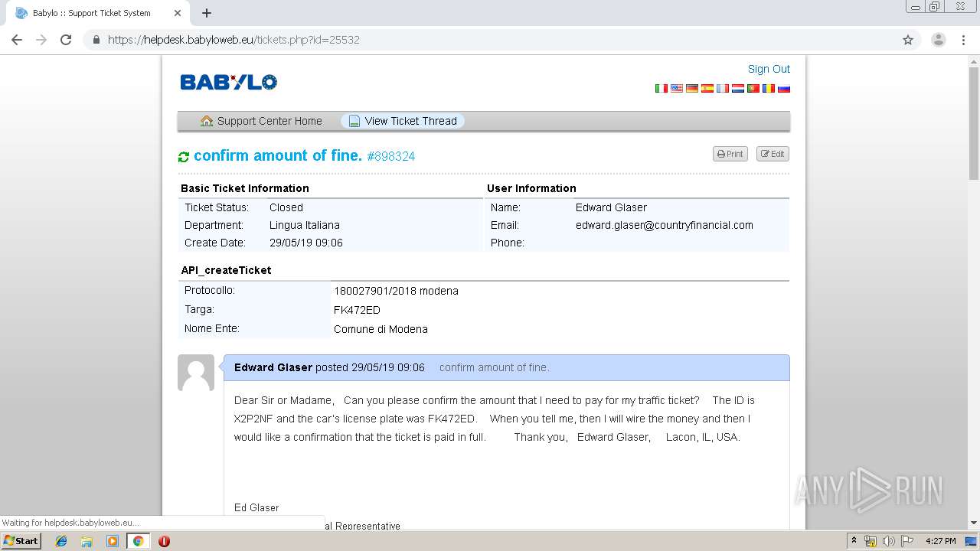Click the Show desktop button
Viewport: 980px width, 551px height.
click(x=972, y=541)
